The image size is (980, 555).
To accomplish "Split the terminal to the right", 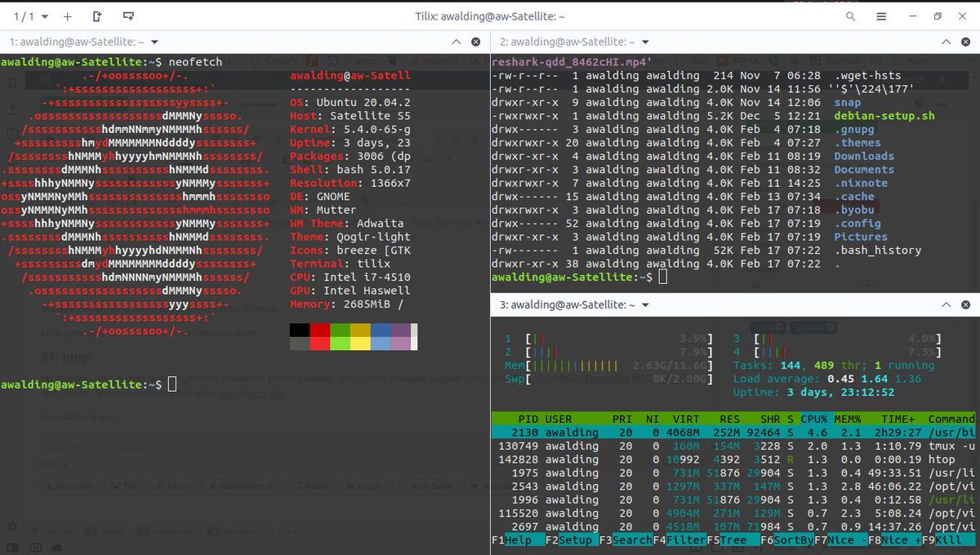I will tap(96, 15).
